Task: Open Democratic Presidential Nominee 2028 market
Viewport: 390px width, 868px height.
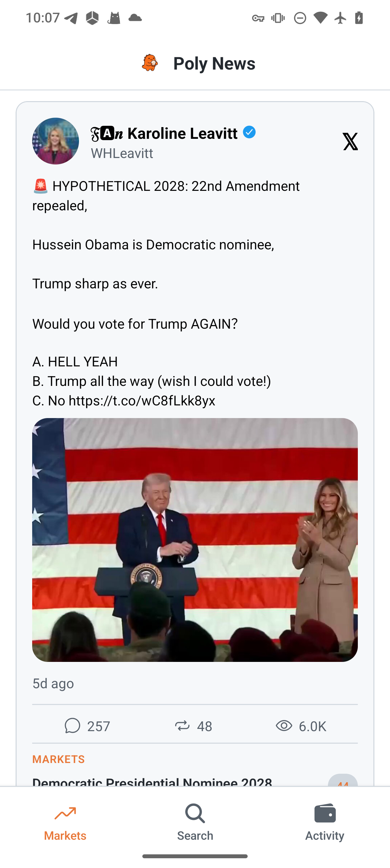Action: pos(152,781)
